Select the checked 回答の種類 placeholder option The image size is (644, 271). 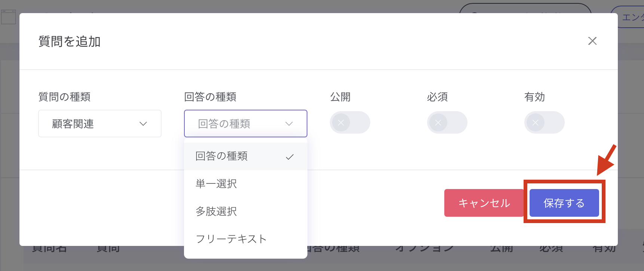pyautogui.click(x=221, y=156)
